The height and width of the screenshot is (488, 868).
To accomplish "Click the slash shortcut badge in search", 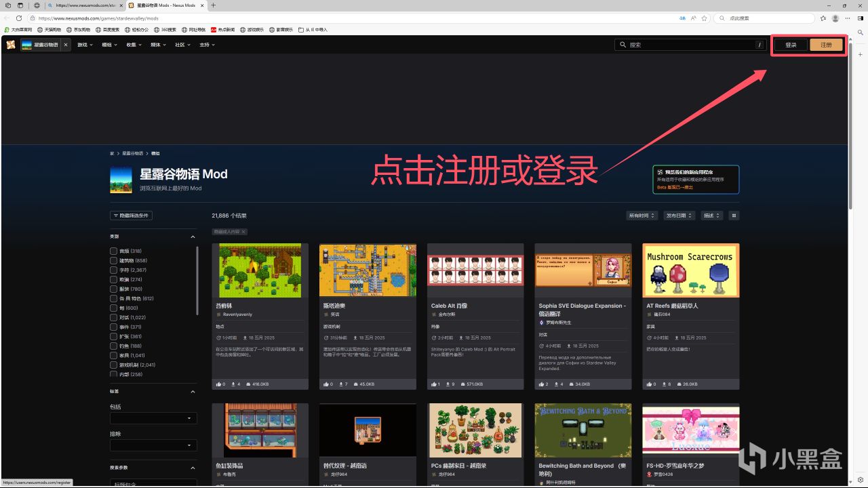I will [x=759, y=45].
